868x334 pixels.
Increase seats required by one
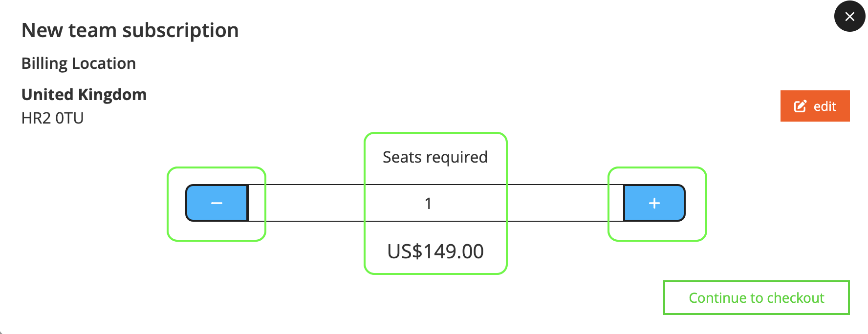[654, 203]
